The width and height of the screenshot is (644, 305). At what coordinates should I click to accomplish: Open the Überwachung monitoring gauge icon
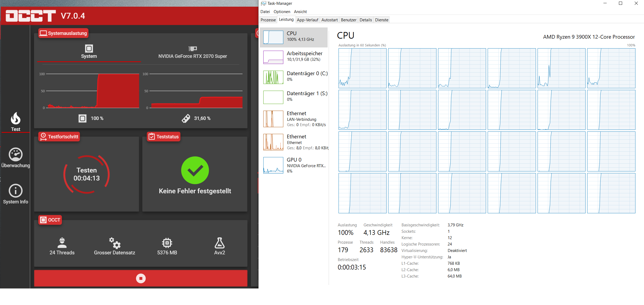(15, 155)
